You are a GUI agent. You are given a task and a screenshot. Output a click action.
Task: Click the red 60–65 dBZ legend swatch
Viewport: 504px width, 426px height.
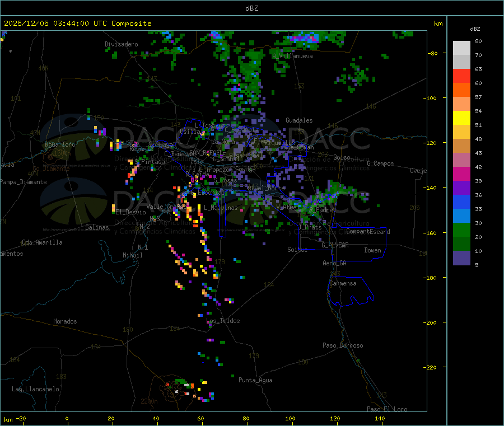pos(461,76)
